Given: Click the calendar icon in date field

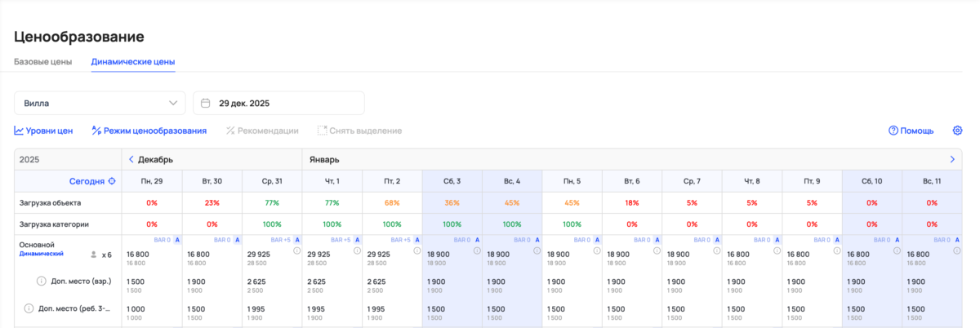Looking at the screenshot, I should click(x=205, y=104).
